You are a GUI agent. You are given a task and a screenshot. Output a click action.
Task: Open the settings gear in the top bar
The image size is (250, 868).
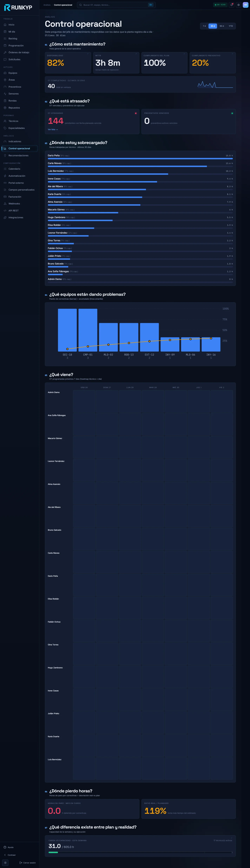(x=239, y=5)
